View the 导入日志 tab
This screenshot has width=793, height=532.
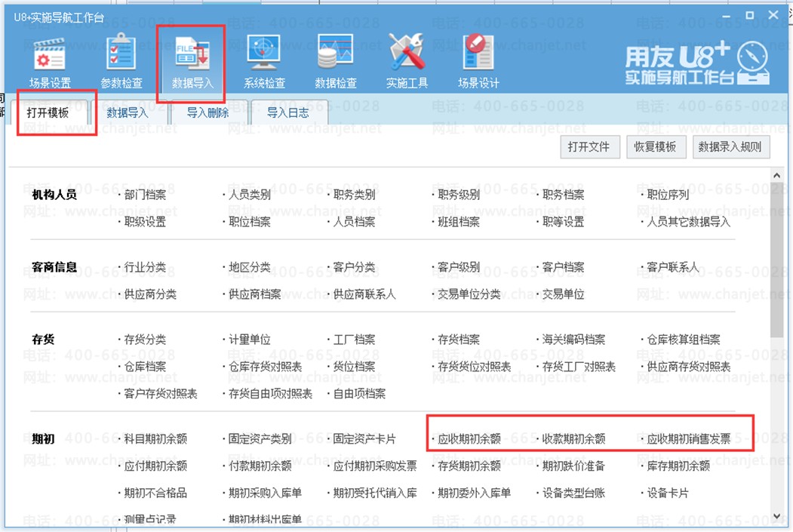(x=288, y=112)
